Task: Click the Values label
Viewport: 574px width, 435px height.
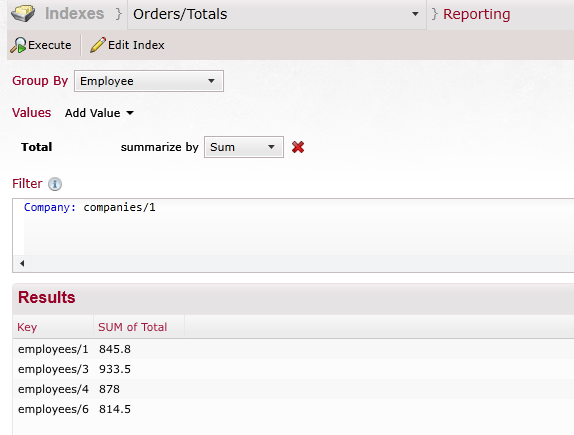Action: click(31, 113)
